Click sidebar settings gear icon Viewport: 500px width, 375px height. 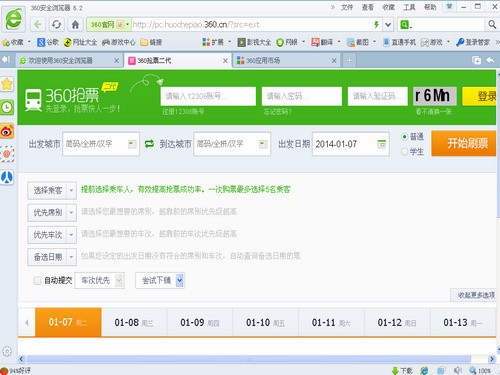(7, 351)
